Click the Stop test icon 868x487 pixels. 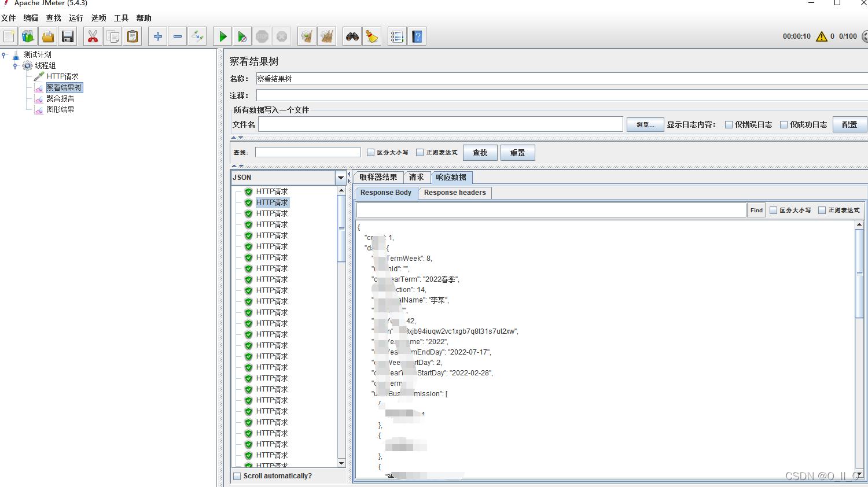click(x=262, y=36)
